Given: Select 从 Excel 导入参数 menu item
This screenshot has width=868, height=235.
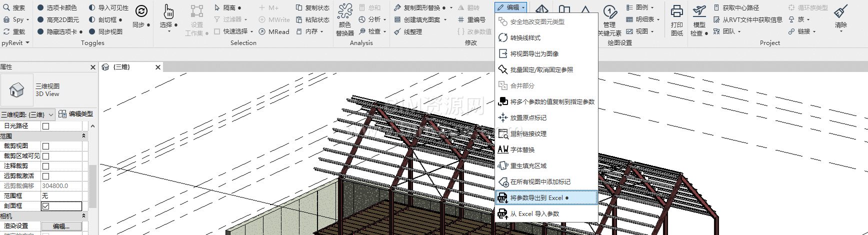Looking at the screenshot, I should tap(534, 214).
